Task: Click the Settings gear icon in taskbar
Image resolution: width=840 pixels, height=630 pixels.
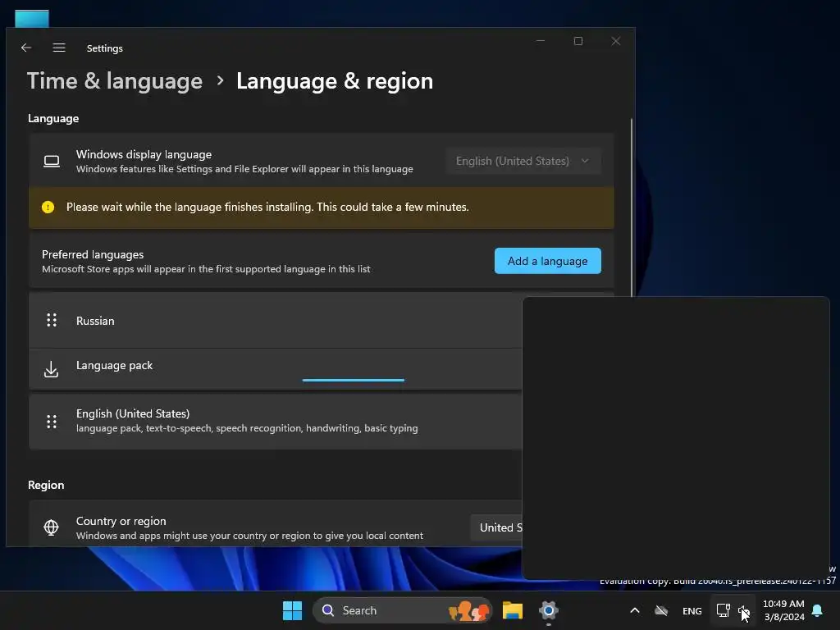Action: coord(549,610)
